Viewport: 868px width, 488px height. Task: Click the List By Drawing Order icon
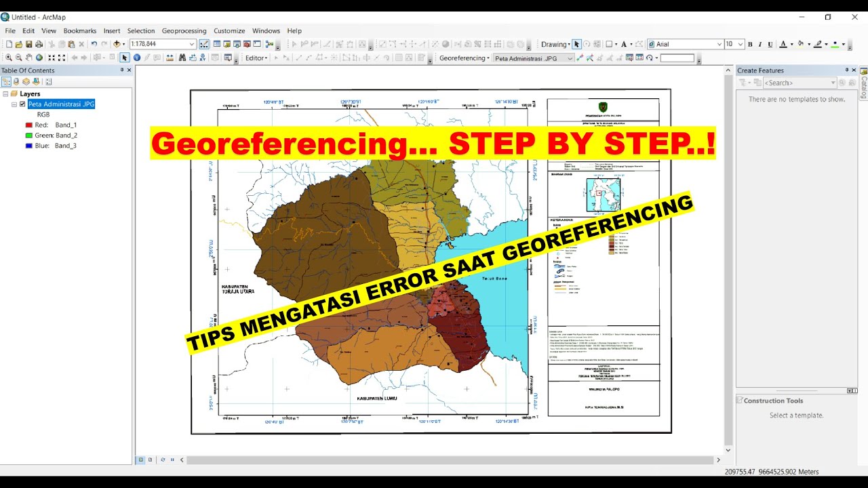[x=6, y=81]
